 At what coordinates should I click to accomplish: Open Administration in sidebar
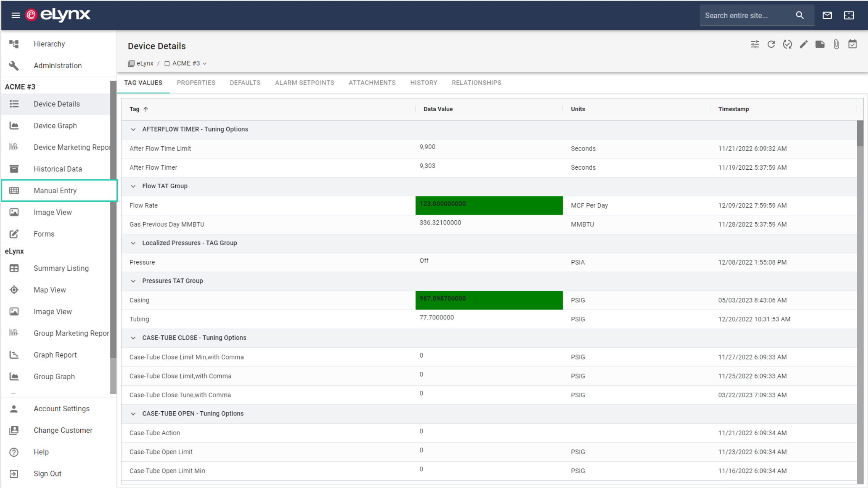(59, 66)
